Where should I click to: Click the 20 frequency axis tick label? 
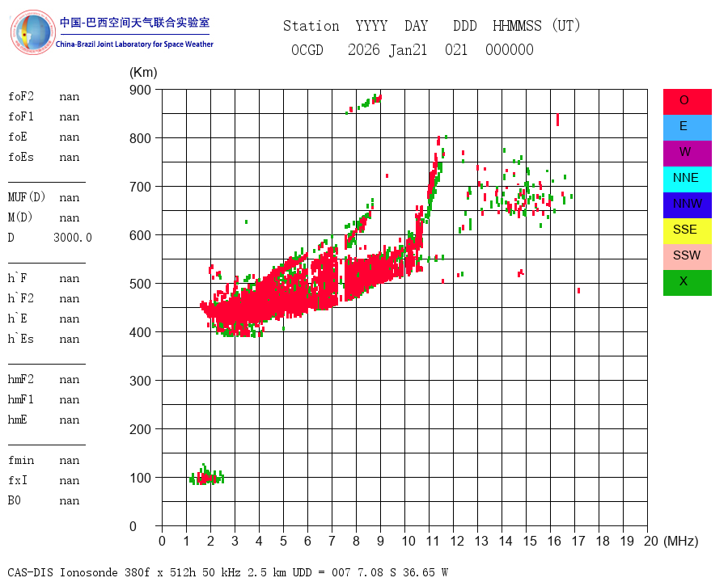(x=651, y=541)
